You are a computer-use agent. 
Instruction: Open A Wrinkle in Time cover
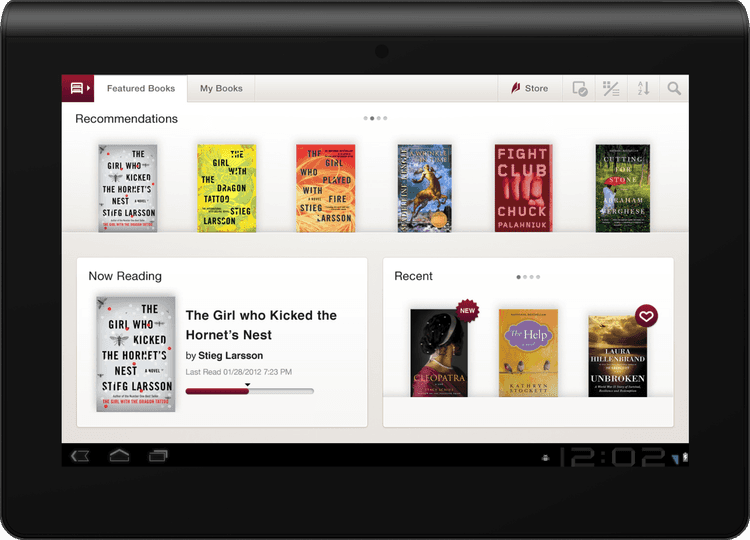(x=425, y=188)
